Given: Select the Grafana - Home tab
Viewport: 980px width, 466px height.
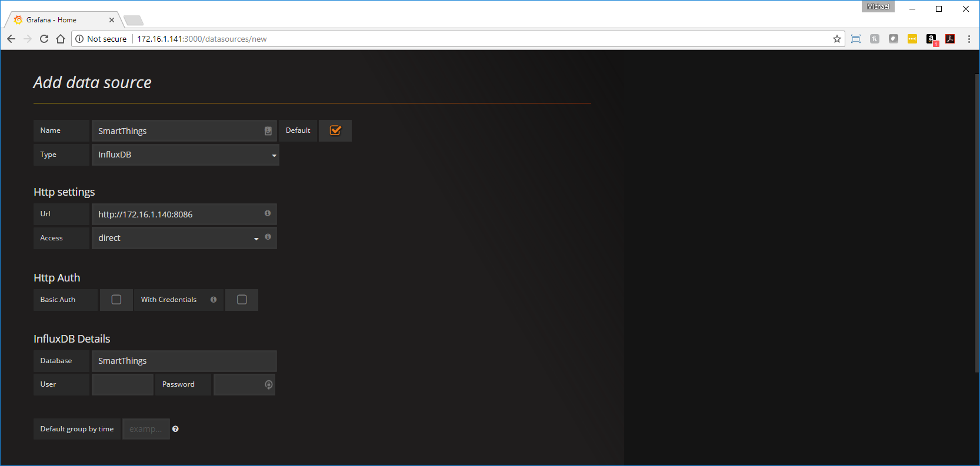Looking at the screenshot, I should click(64, 19).
